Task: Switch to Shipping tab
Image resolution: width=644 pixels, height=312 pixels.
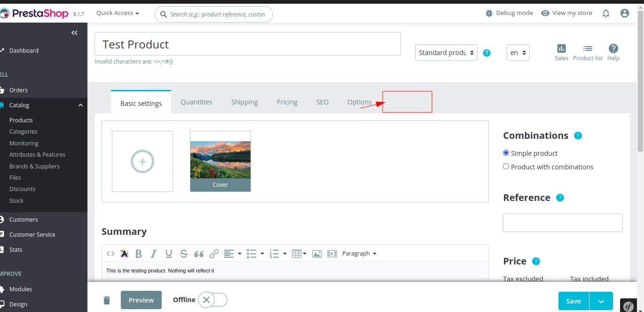Action: pos(244,102)
